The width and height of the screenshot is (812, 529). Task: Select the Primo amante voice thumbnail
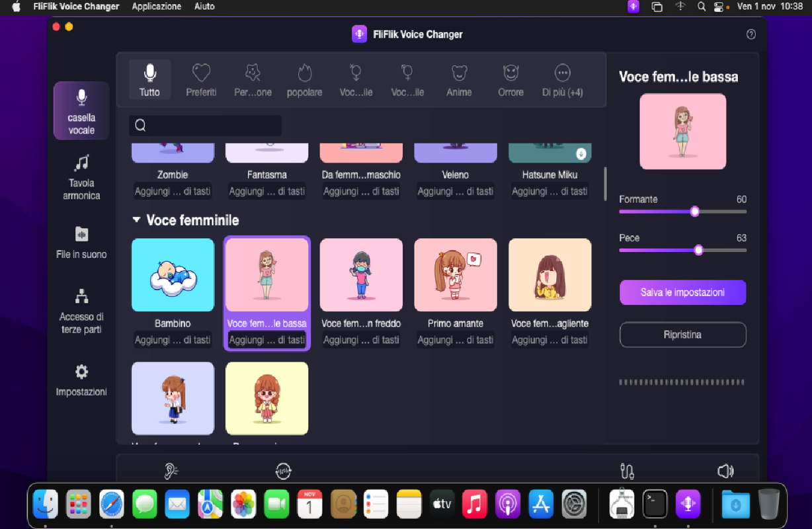(x=456, y=275)
